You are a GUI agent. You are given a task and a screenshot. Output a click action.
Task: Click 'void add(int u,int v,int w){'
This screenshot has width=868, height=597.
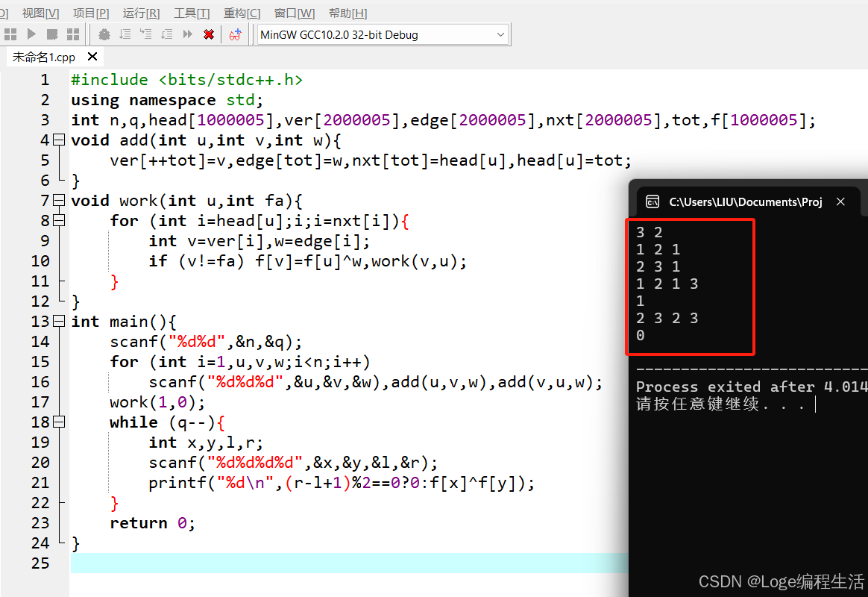click(206, 140)
